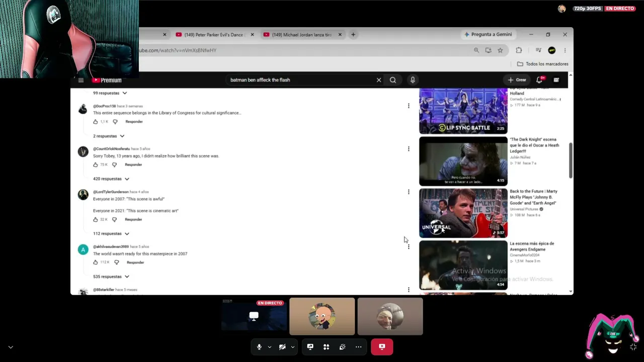Dislike the @LordTylerGunderson comment

click(x=115, y=220)
